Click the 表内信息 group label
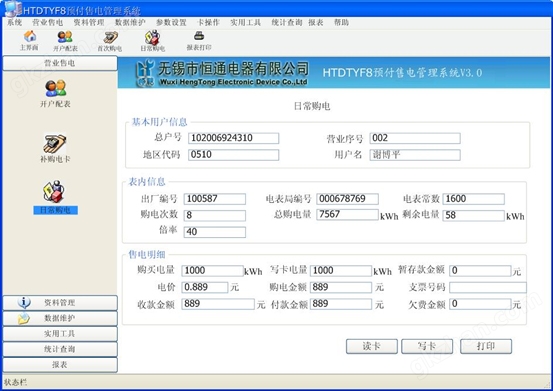This screenshot has width=553, height=391. tap(146, 182)
